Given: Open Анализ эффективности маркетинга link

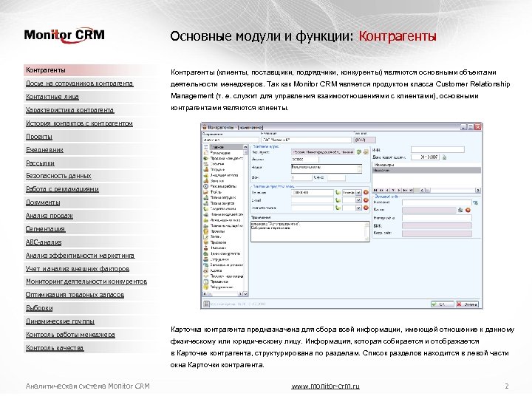Looking at the screenshot, I should (80, 256).
